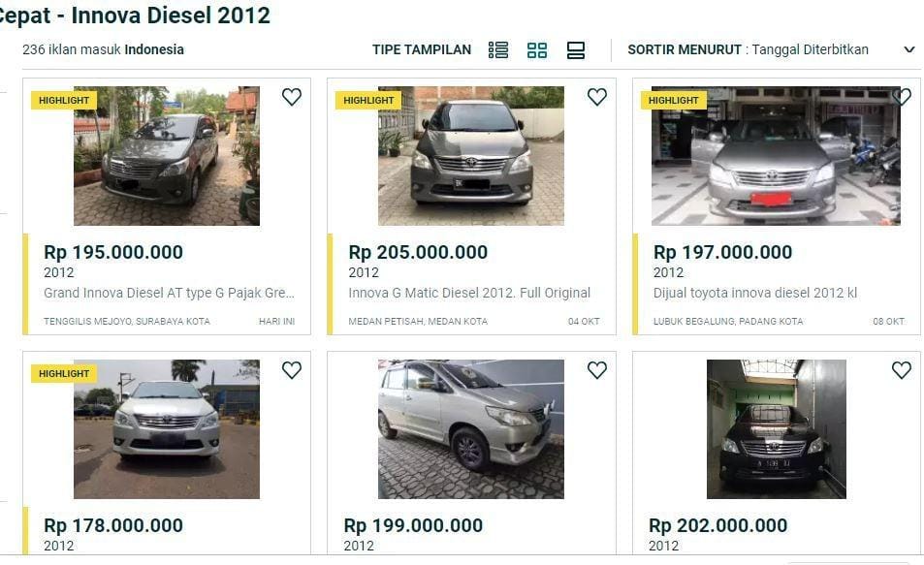Favorite the Rp 195.000.000 Grand Innova listing
The image size is (924, 565).
pyautogui.click(x=292, y=97)
